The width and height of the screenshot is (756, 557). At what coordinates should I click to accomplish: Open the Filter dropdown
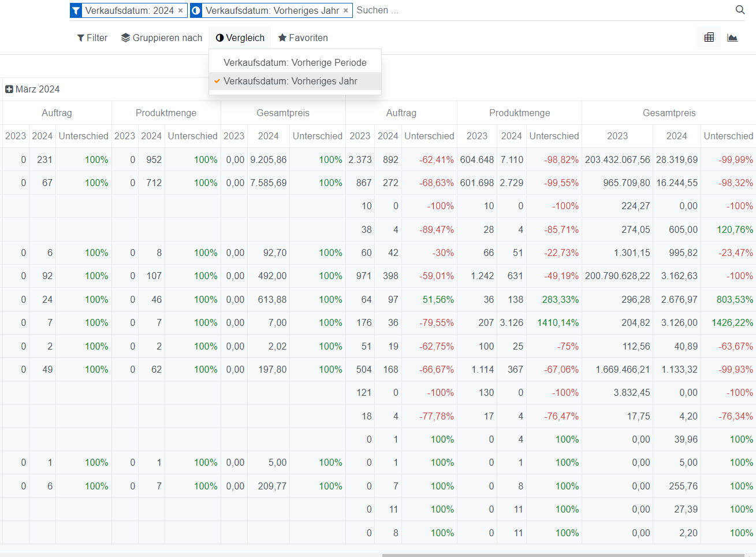92,38
